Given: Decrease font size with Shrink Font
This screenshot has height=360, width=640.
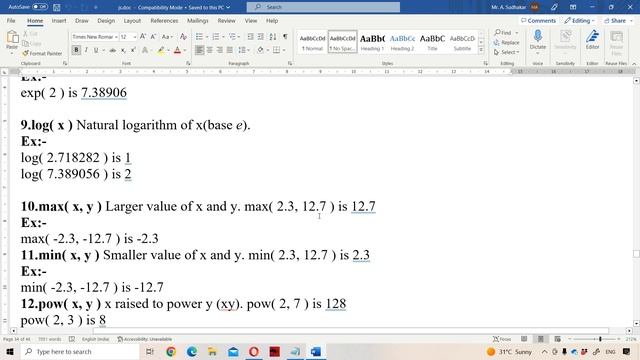Looking at the screenshot, I should (x=153, y=37).
